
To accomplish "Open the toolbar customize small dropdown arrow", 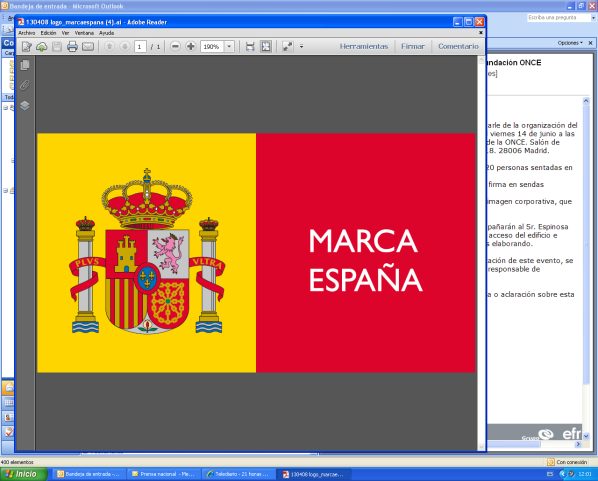I will [x=301, y=47].
